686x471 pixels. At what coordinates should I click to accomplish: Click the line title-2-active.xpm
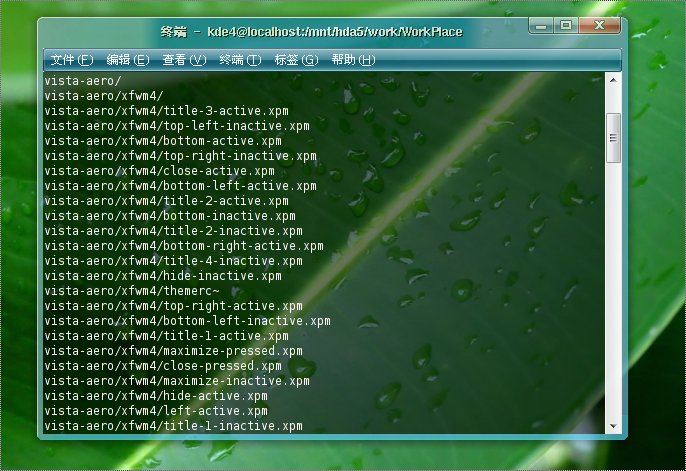(x=166, y=201)
